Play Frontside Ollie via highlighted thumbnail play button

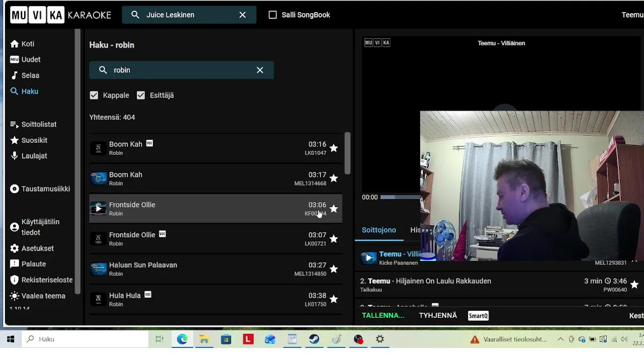click(x=98, y=209)
